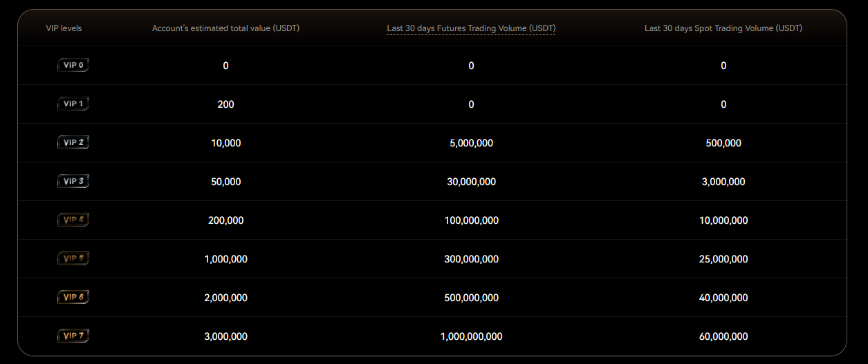Click the VIP levels column header
Screen dimensions: 868x364
point(64,28)
